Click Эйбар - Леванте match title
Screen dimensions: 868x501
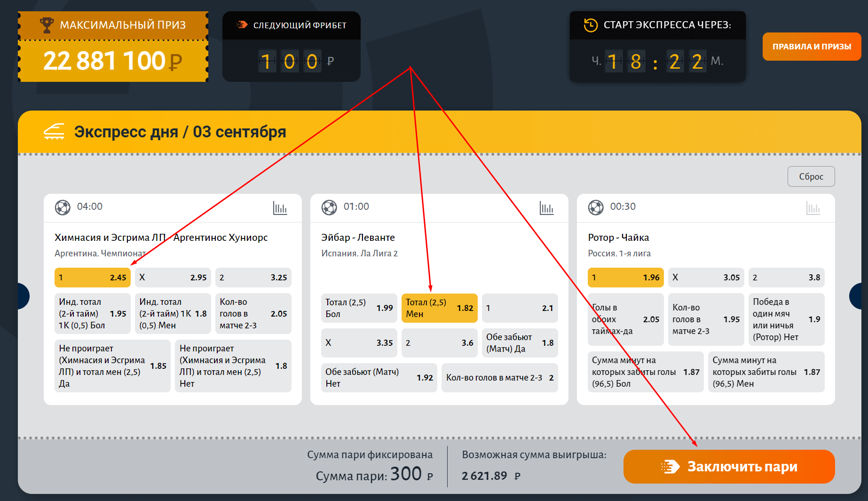358,238
